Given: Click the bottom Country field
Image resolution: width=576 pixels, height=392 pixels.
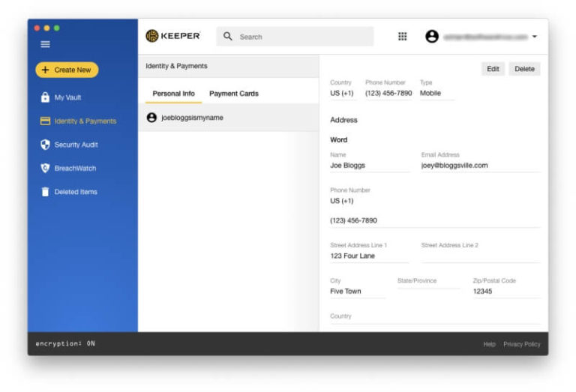Looking at the screenshot, I should click(435, 318).
